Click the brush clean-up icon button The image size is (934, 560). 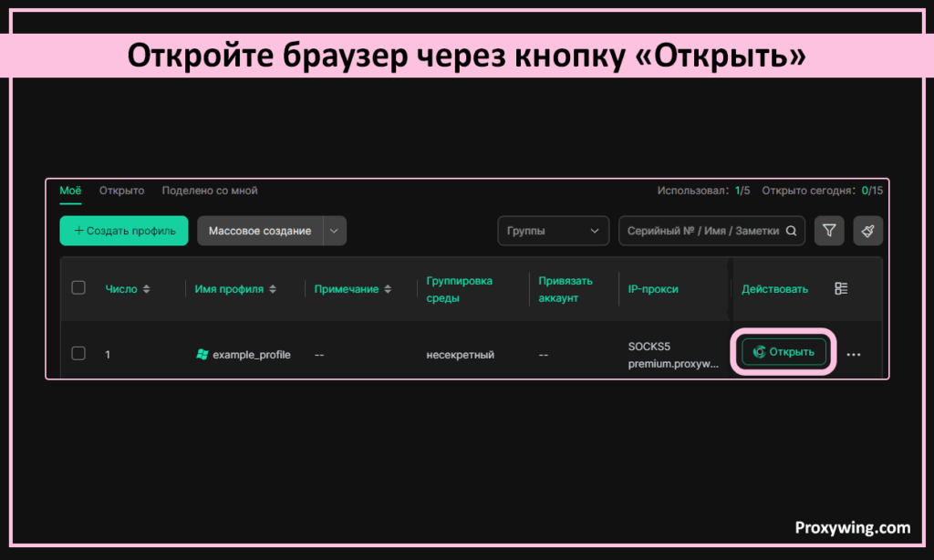coord(867,231)
